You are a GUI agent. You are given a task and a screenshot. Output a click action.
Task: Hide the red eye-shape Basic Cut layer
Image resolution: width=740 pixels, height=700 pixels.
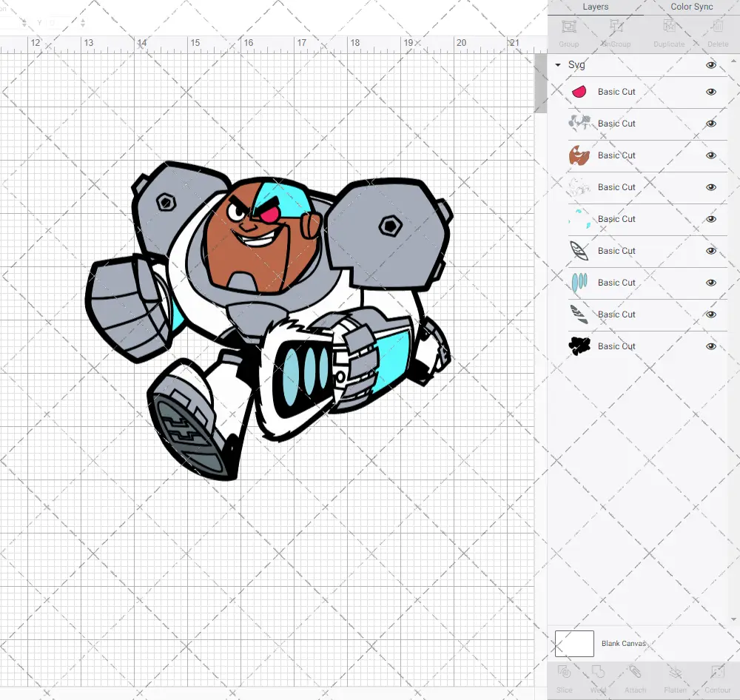[x=710, y=92]
